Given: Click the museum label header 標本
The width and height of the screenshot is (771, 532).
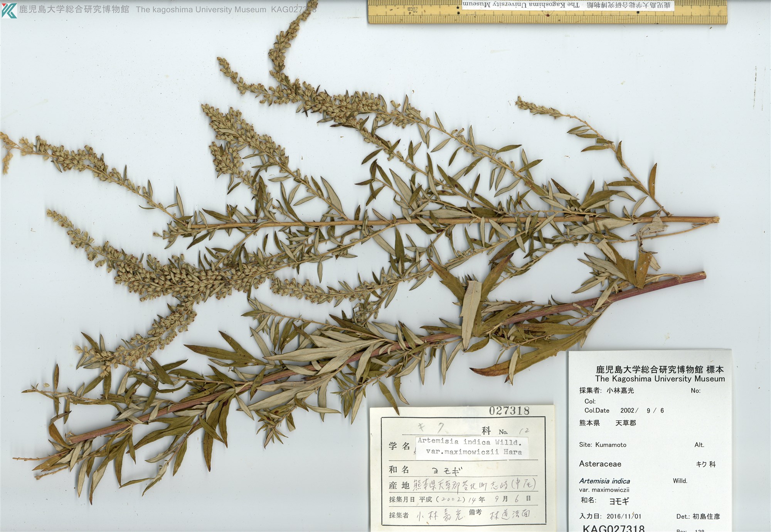Looking at the screenshot, I should [714, 369].
